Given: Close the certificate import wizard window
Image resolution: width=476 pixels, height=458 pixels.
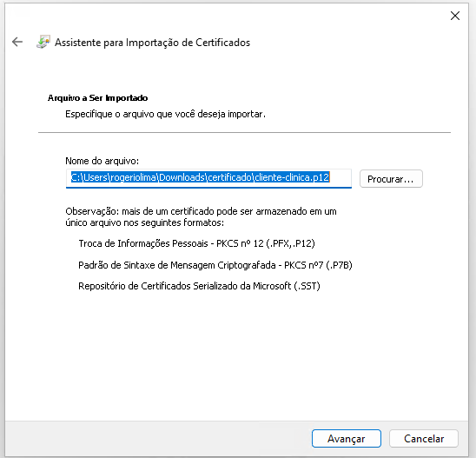Looking at the screenshot, I should point(455,16).
